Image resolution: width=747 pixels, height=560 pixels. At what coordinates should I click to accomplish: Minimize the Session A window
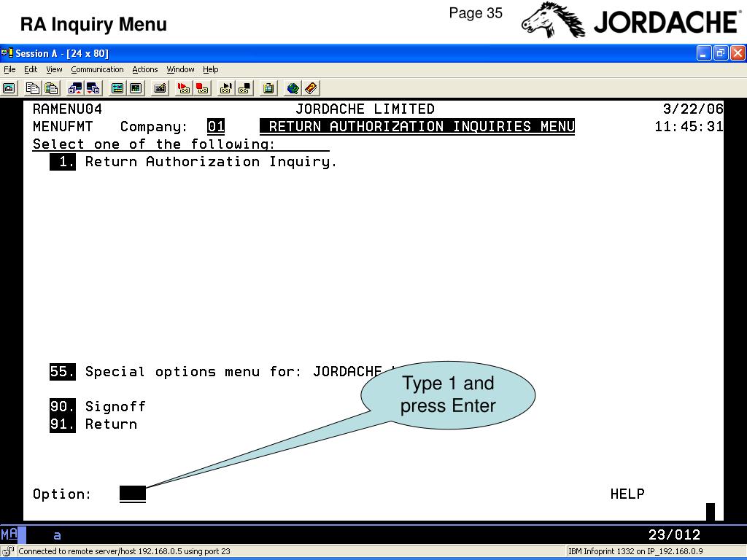(704, 52)
